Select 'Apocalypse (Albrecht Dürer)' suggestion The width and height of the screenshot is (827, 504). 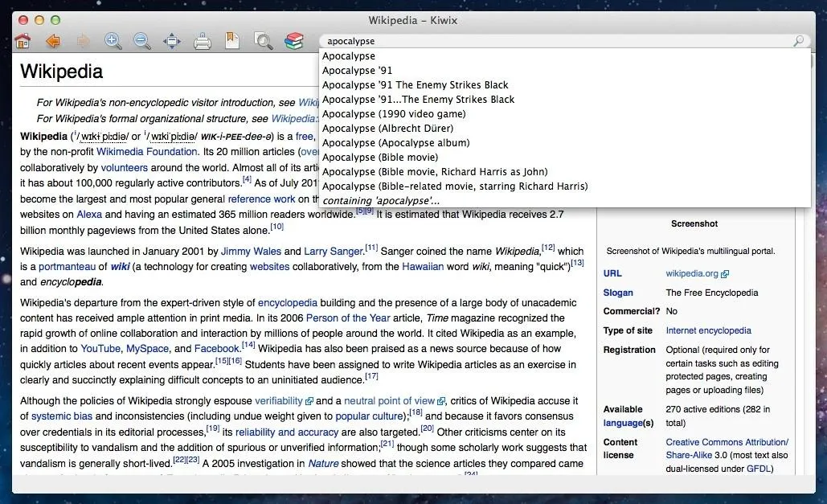(565, 129)
